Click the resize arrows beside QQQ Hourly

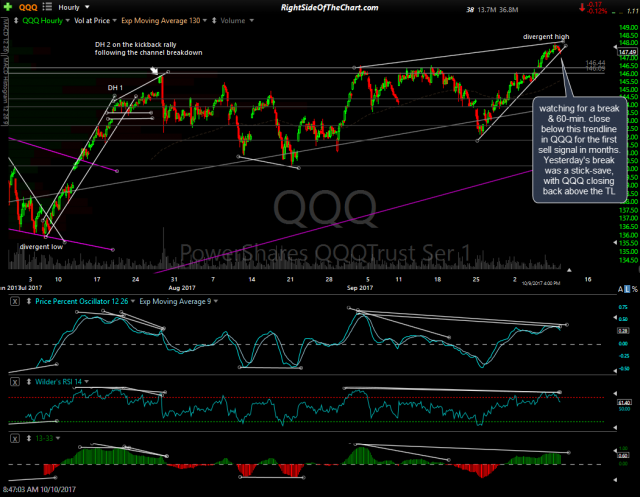16,20
